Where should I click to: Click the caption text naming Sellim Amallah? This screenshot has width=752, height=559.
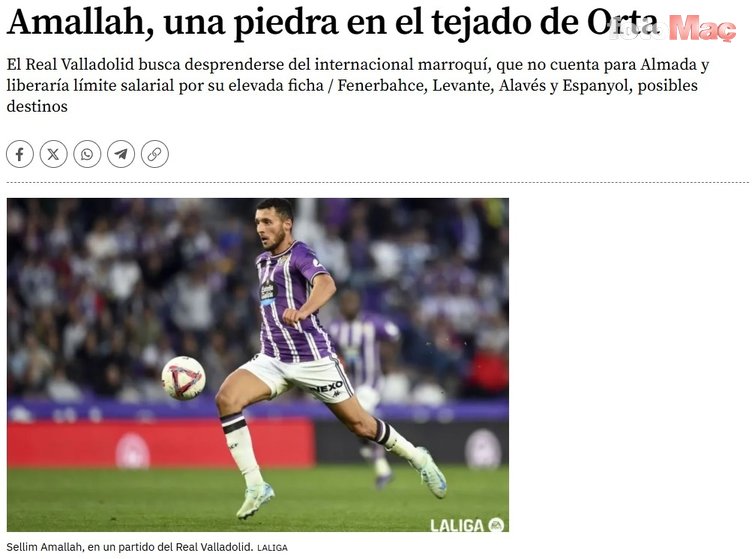point(129,547)
